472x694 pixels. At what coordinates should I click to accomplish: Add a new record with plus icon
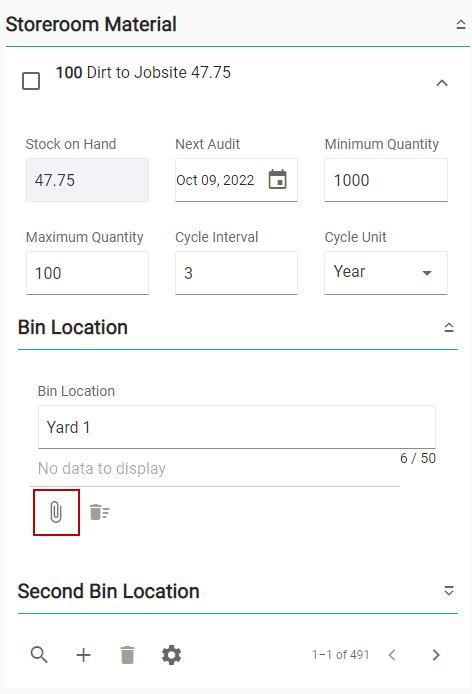click(x=83, y=655)
